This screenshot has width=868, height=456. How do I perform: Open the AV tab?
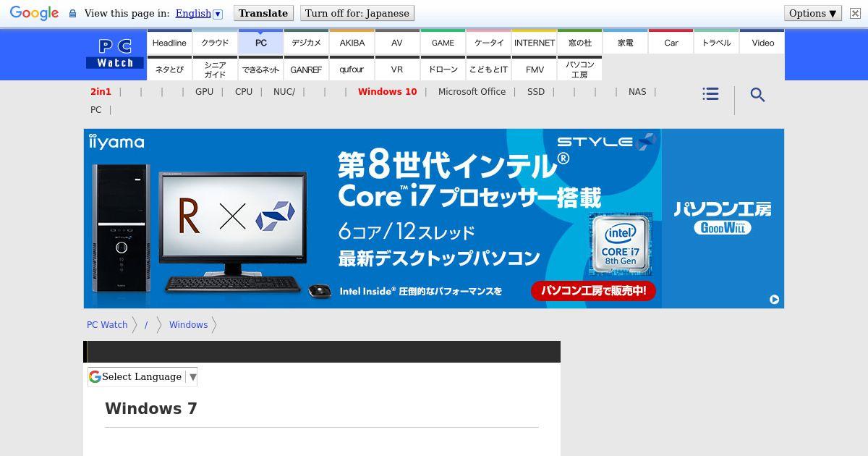pos(397,43)
